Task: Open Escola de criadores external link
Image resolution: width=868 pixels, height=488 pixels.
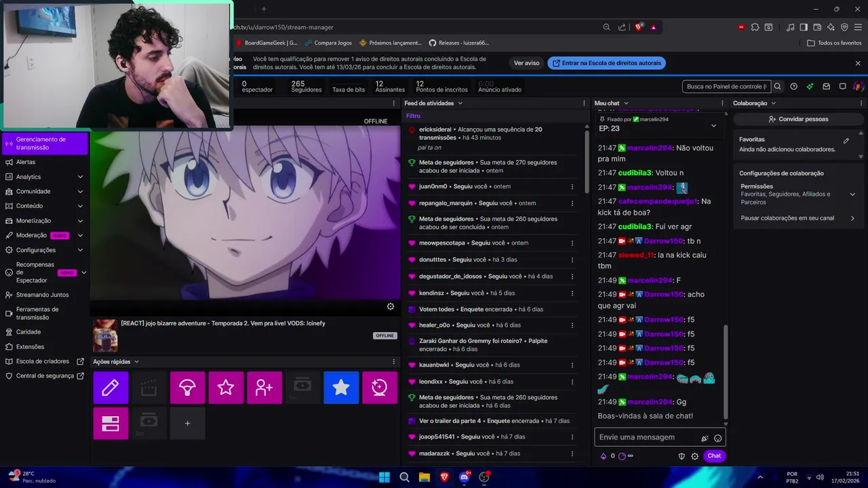Action: pos(45,361)
